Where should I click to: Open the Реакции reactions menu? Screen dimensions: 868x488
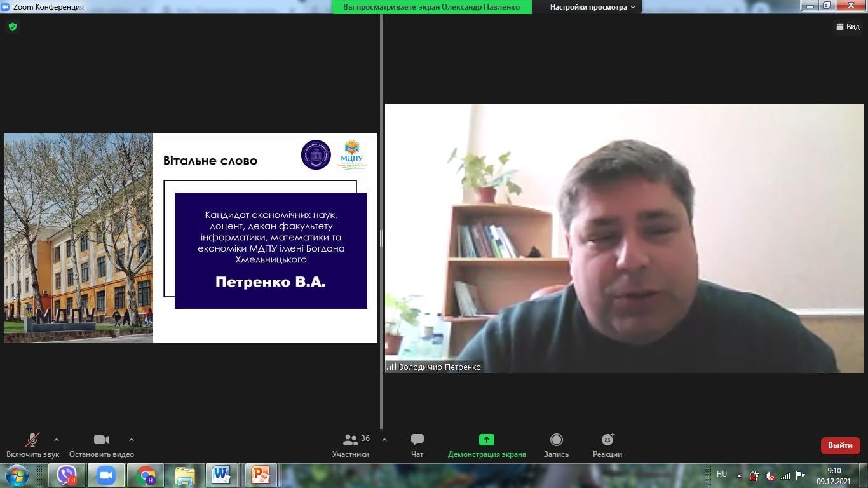tap(607, 445)
